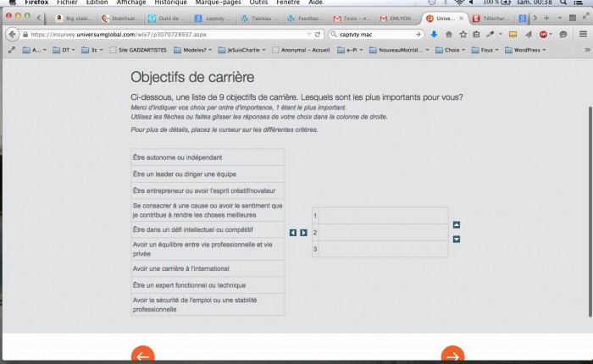Click the search box containing captvty mac

[375, 35]
